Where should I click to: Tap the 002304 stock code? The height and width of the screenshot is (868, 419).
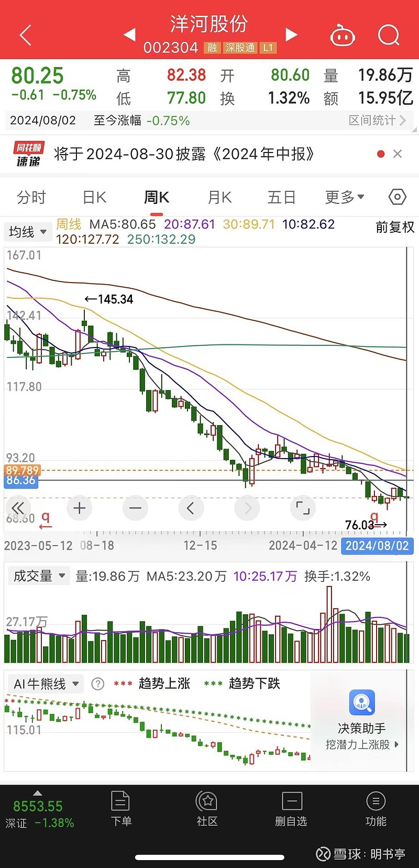(x=171, y=48)
